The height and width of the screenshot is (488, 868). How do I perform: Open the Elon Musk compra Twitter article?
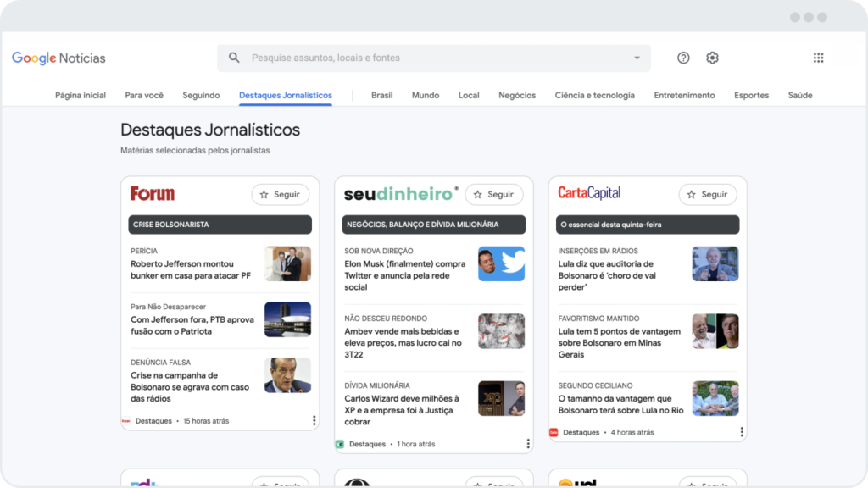click(x=404, y=275)
